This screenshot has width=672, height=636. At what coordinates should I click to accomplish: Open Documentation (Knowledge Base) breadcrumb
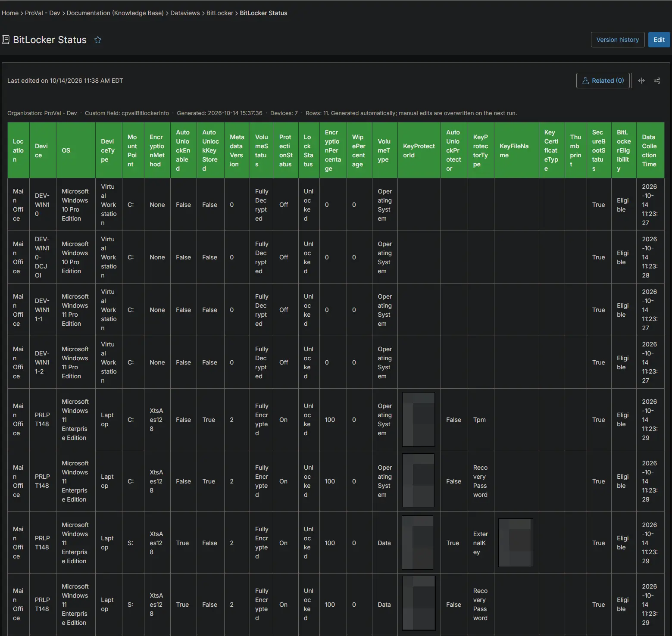click(x=115, y=13)
